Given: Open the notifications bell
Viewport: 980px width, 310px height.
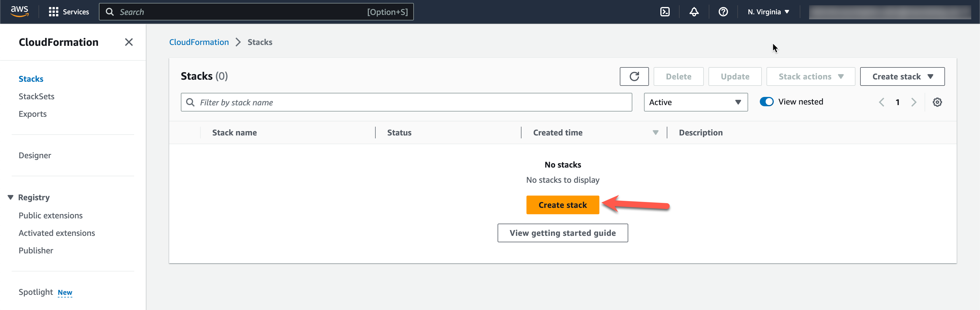Looking at the screenshot, I should [x=694, y=12].
